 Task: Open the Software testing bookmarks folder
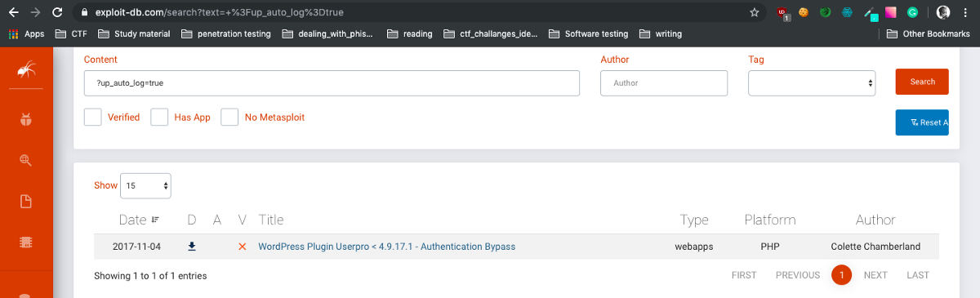(x=588, y=34)
